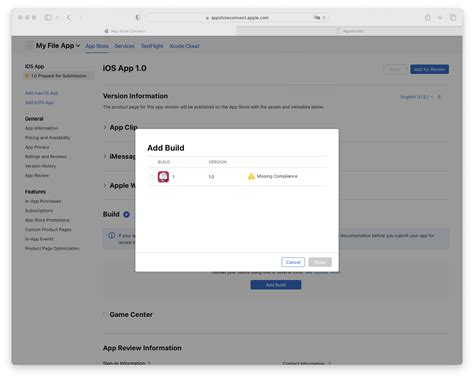Open the Xcode Cloud tab

tap(184, 46)
